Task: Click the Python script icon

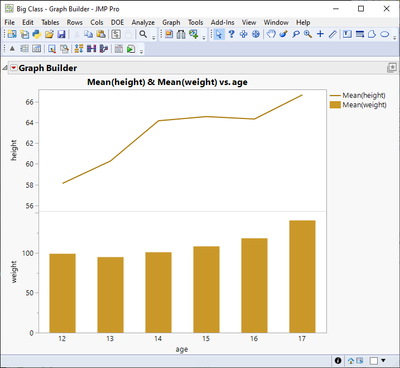Action: [37, 34]
